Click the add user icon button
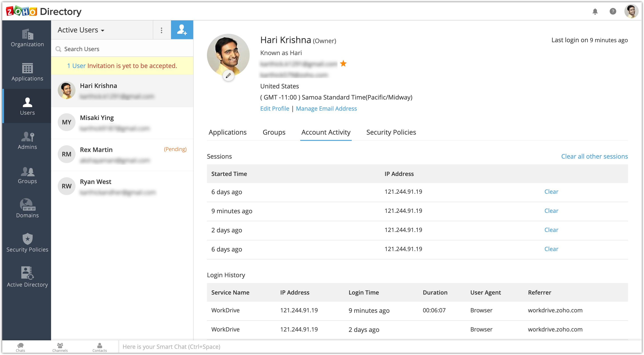The image size is (644, 355). pos(182,30)
